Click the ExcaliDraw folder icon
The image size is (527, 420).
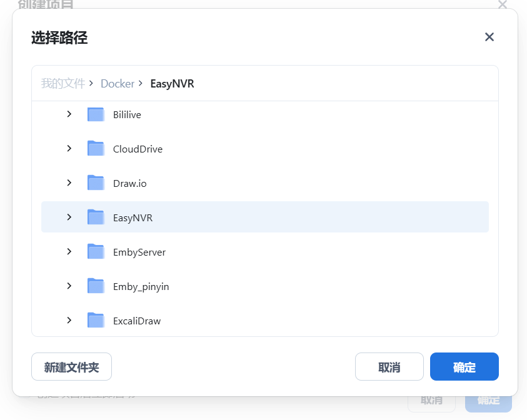(x=96, y=321)
